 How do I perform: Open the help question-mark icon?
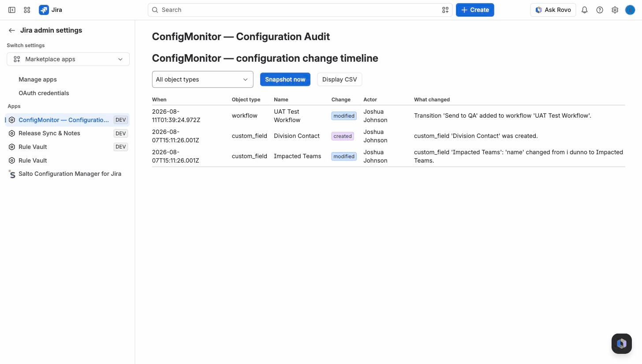coord(600,10)
